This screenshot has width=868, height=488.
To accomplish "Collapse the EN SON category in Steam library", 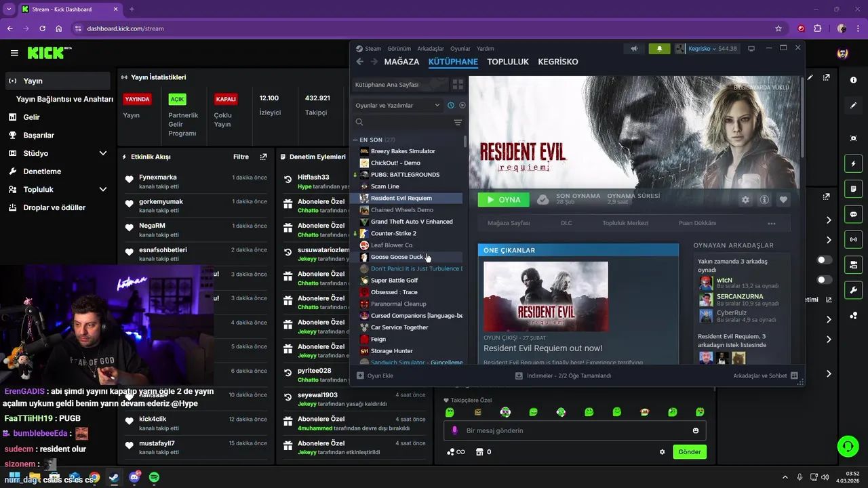I will click(x=356, y=140).
